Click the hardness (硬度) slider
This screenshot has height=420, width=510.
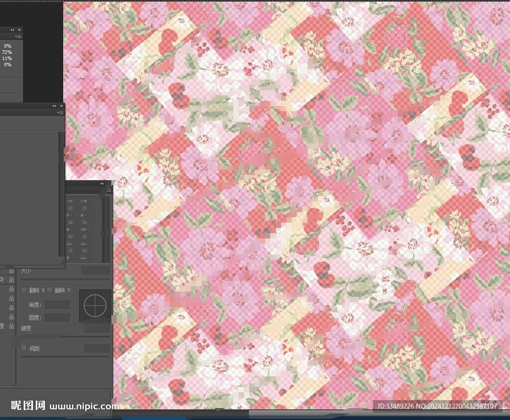pos(65,337)
